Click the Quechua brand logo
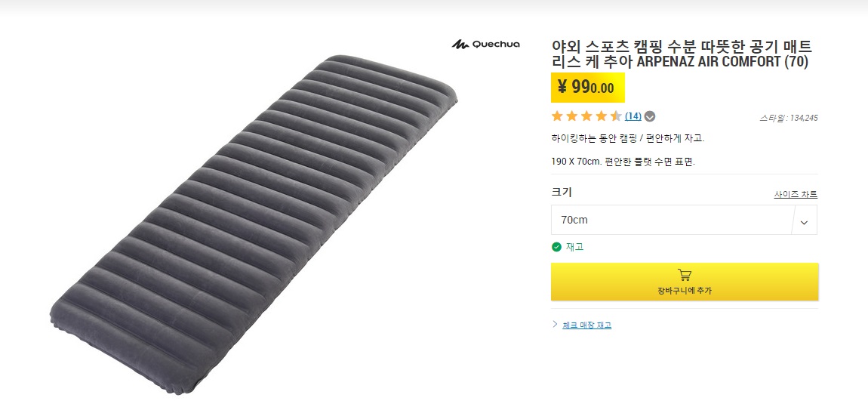 [x=485, y=45]
